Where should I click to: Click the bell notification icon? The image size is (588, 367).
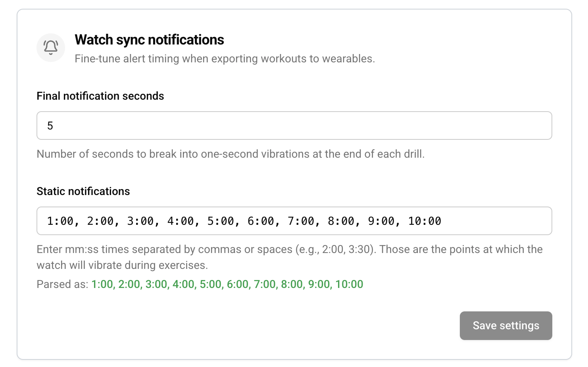pyautogui.click(x=50, y=47)
